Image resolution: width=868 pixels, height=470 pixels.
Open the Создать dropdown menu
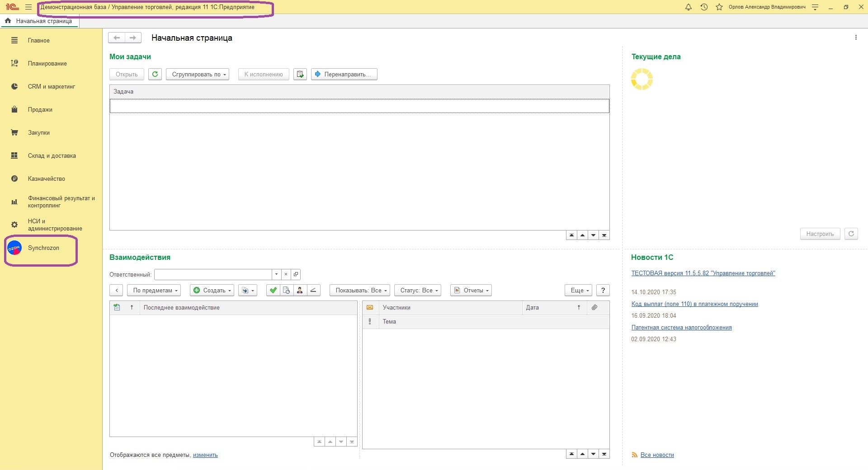pyautogui.click(x=212, y=290)
